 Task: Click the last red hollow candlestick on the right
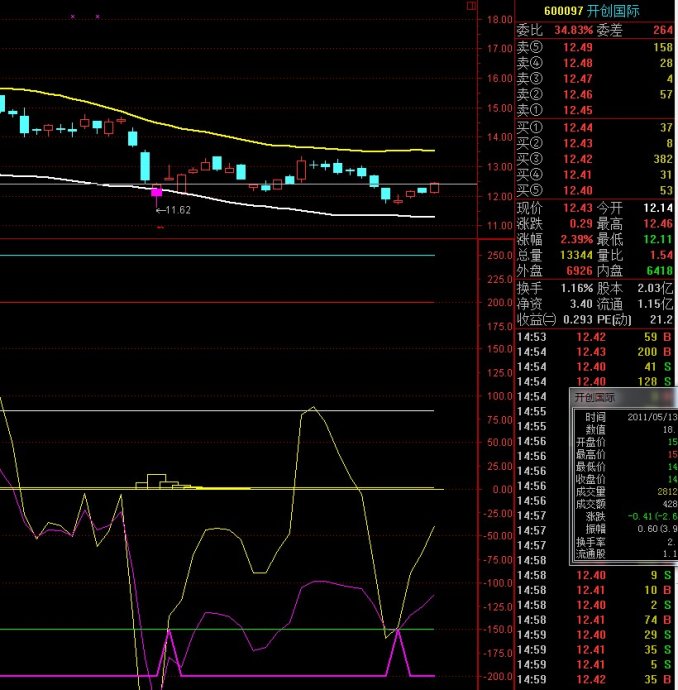[x=434, y=187]
